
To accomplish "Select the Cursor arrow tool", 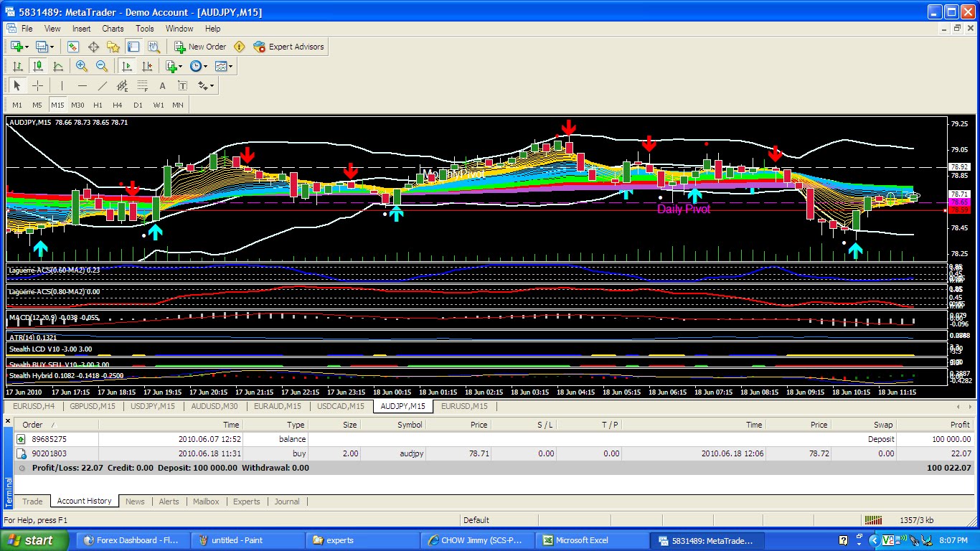I will pos(17,85).
